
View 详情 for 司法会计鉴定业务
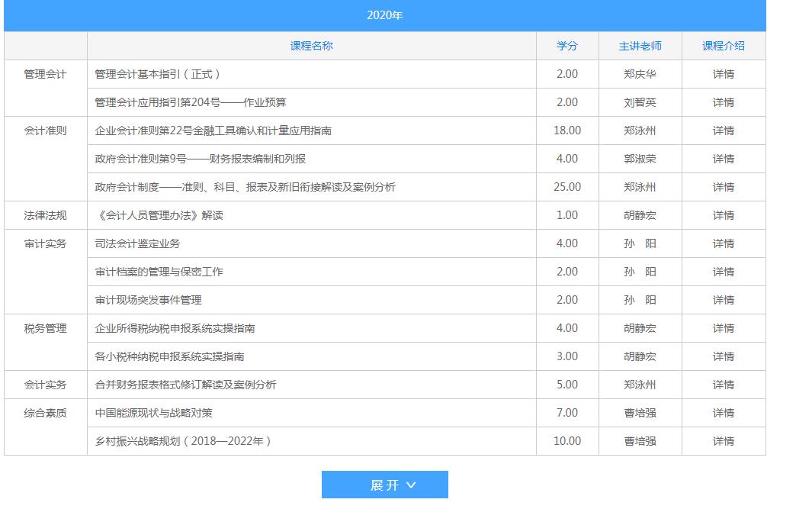(723, 243)
